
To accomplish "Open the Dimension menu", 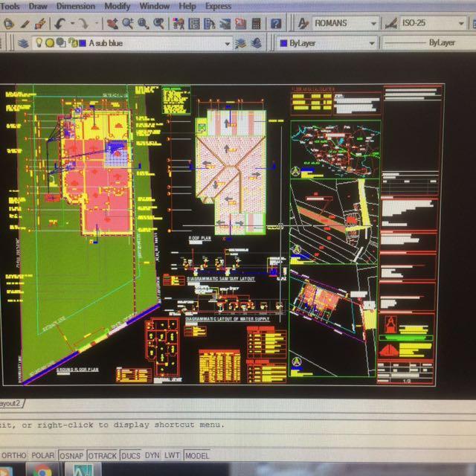I will pos(75,6).
